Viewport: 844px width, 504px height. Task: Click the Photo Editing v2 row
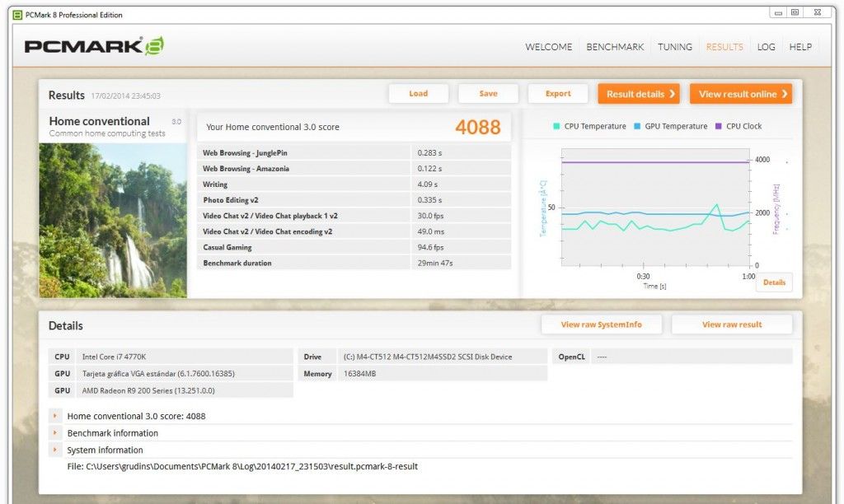pyautogui.click(x=354, y=200)
